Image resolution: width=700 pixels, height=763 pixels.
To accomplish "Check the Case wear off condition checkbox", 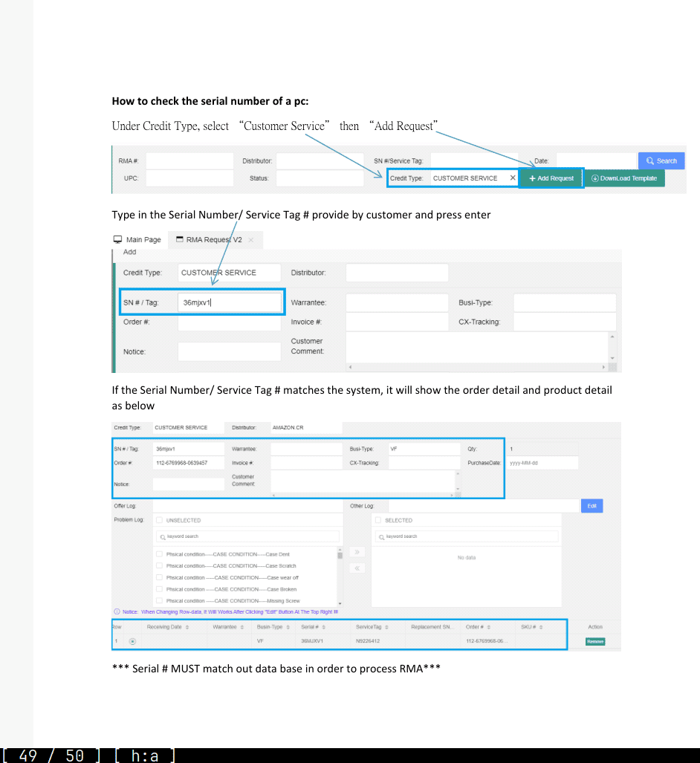I will (159, 577).
